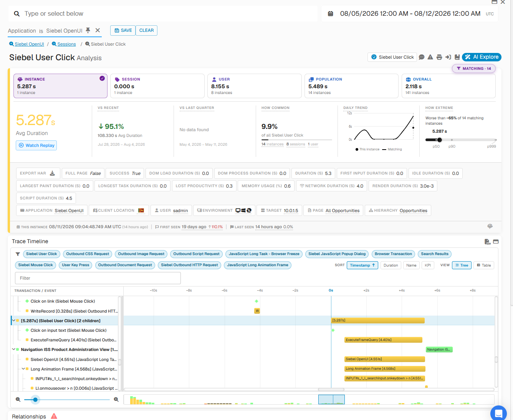
Task: Maximize the Trace Timeline panel
Action: pos(496,242)
